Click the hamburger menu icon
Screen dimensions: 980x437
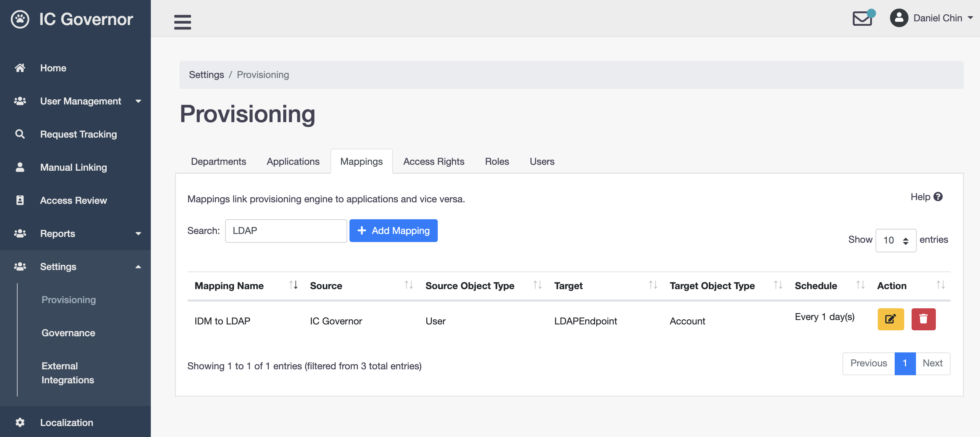[x=183, y=22]
